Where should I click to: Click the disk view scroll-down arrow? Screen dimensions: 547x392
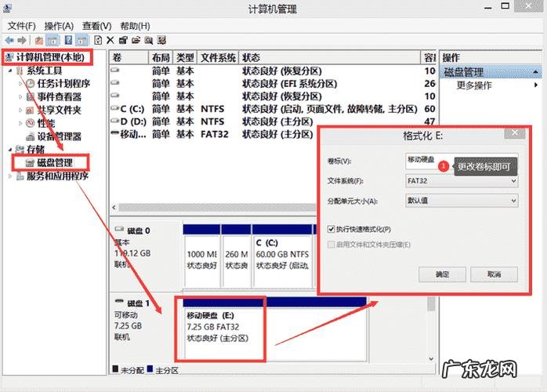click(x=431, y=359)
